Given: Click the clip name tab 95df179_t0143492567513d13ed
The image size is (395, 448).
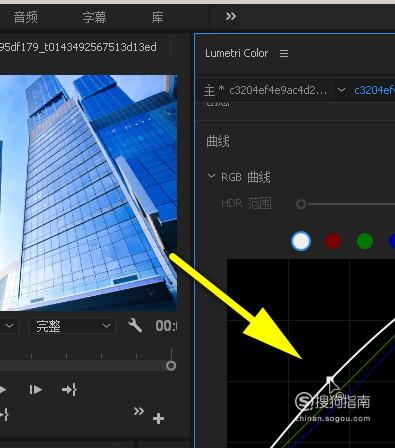Looking at the screenshot, I should (x=78, y=47).
